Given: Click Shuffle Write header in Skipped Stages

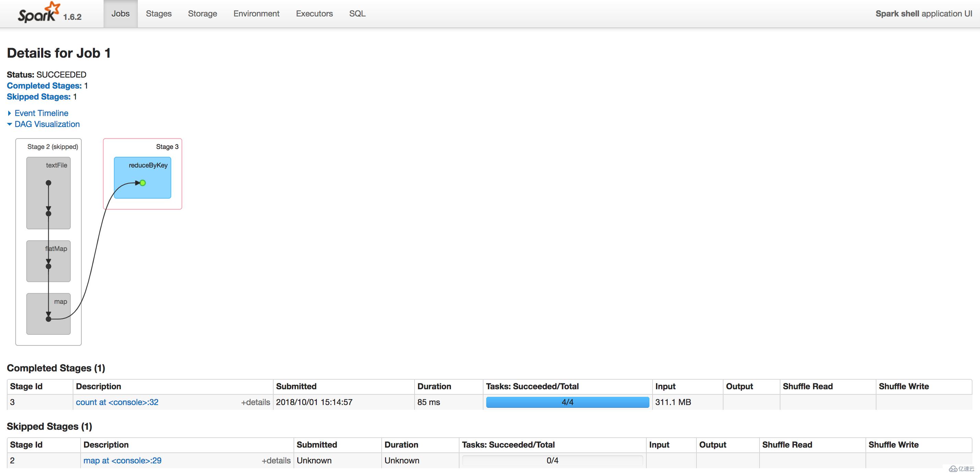Looking at the screenshot, I should point(894,445).
